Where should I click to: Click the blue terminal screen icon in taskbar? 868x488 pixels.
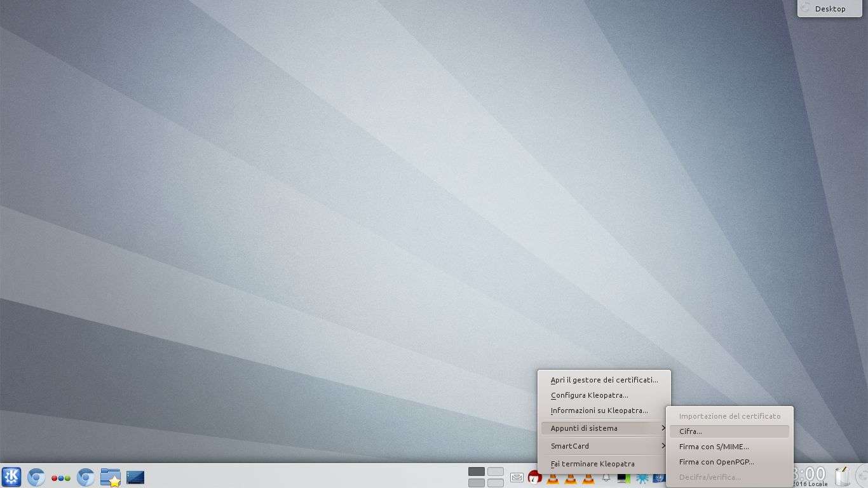tap(135, 477)
